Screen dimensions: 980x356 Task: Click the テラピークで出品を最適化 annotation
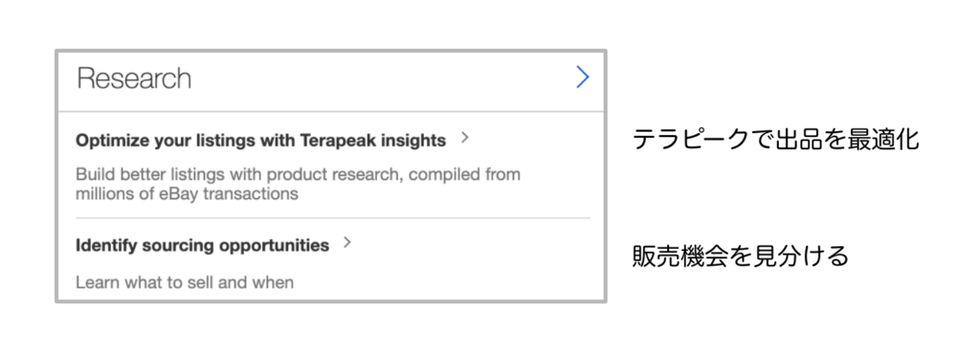[775, 140]
